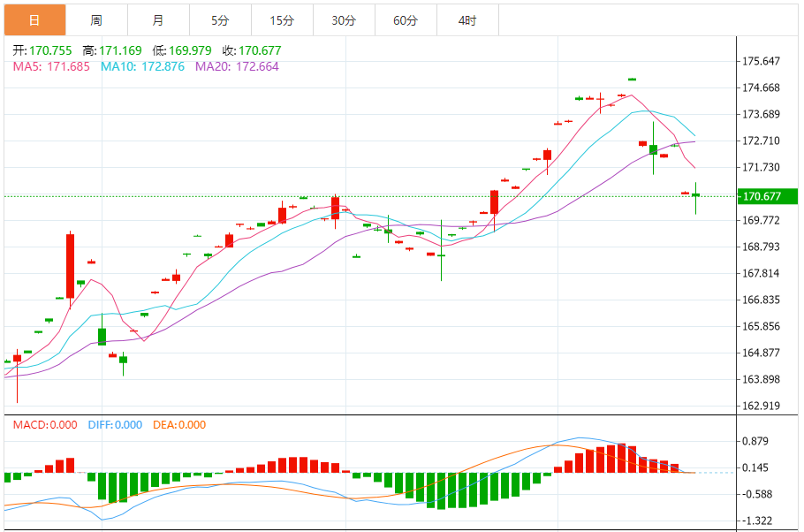This screenshot has width=804, height=532.
Task: Click the 163.898 price axis label
Action: point(762,379)
